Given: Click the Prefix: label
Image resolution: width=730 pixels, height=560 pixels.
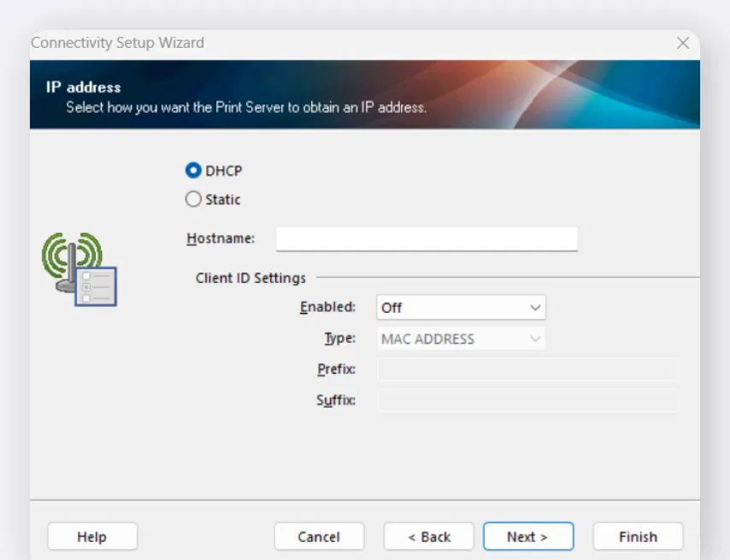Looking at the screenshot, I should point(336,369).
